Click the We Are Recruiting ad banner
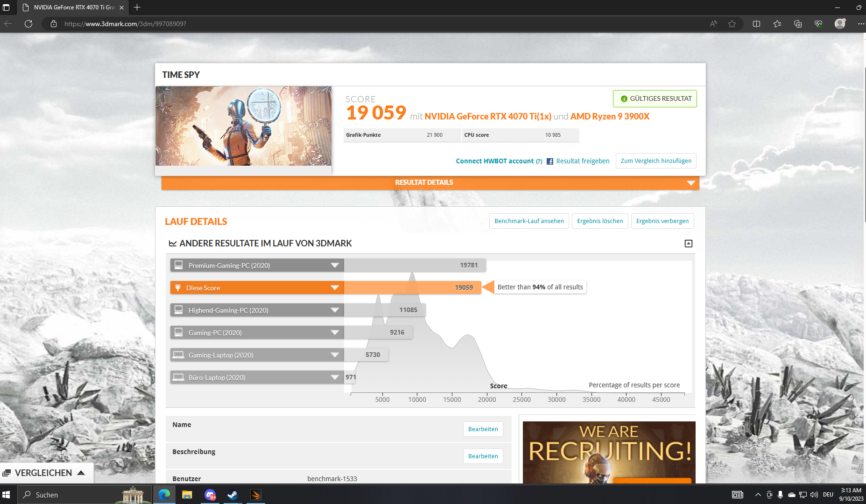Image resolution: width=866 pixels, height=504 pixels. click(609, 452)
